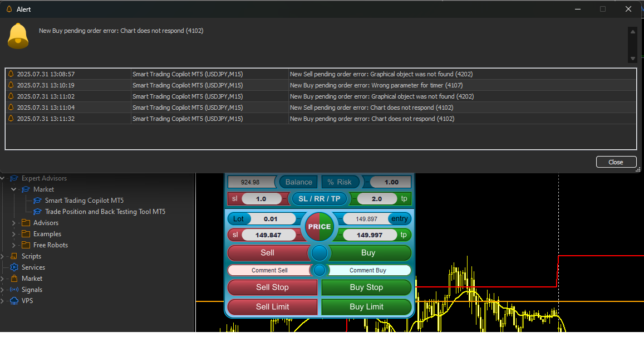This screenshot has height=361, width=644.
Task: Click the Scripts icon in navigator
Action: (x=14, y=256)
